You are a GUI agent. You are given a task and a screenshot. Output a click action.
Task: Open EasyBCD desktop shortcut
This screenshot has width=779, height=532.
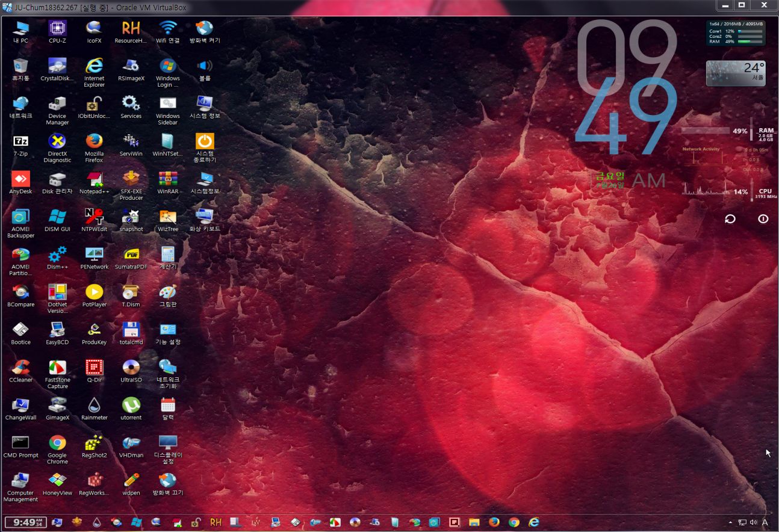[57, 333]
